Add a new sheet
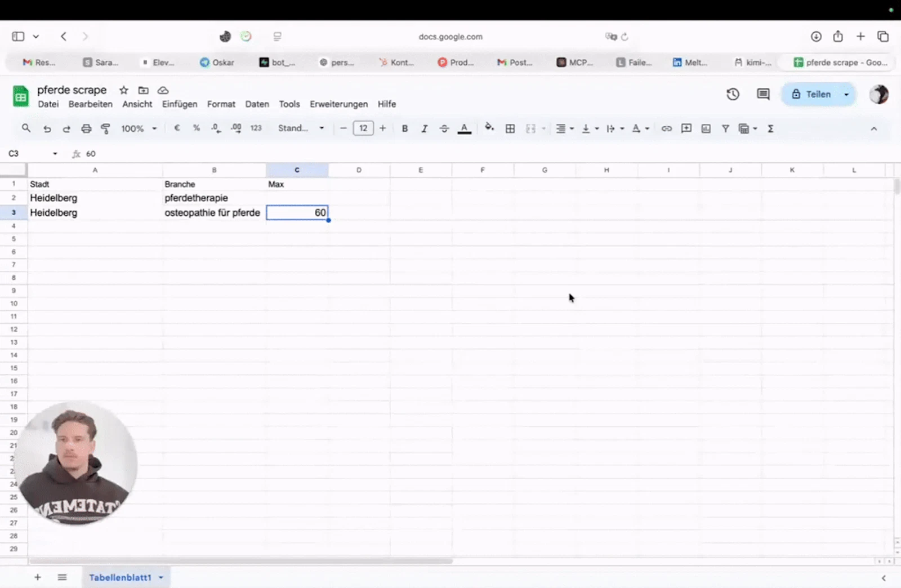Viewport: 901px width, 588px height. (x=38, y=577)
